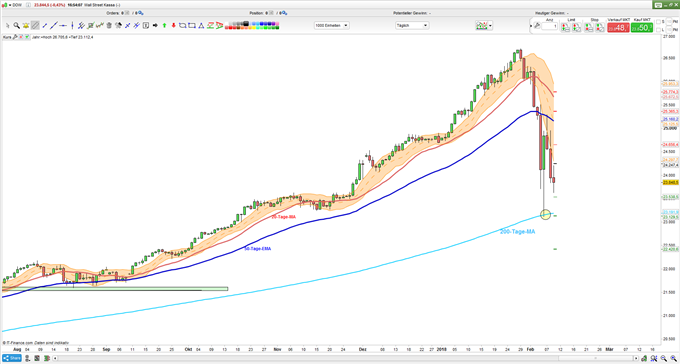Open the order panel wrench settings
The image size is (680, 364).
(537, 25)
